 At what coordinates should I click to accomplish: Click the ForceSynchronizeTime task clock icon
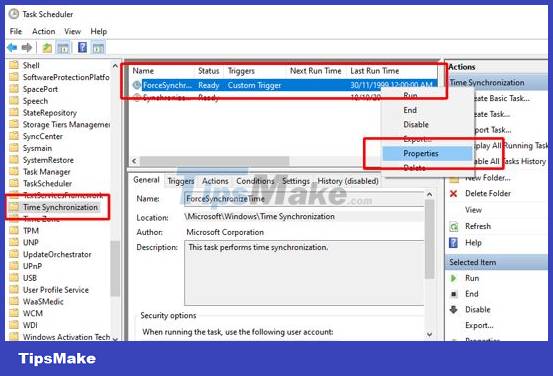(136, 85)
